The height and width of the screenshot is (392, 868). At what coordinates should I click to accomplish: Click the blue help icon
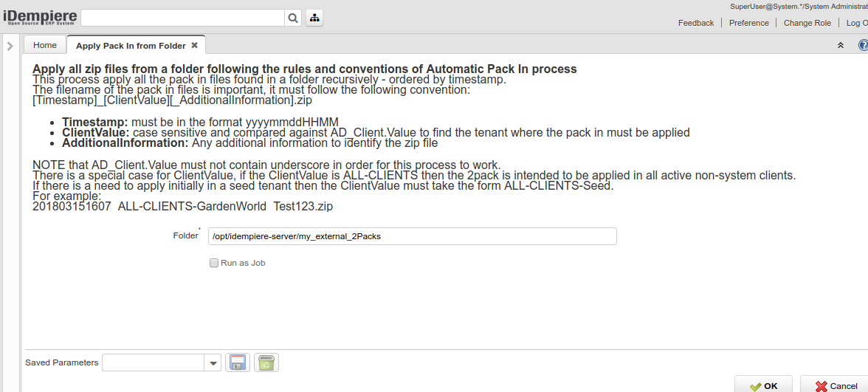863,45
